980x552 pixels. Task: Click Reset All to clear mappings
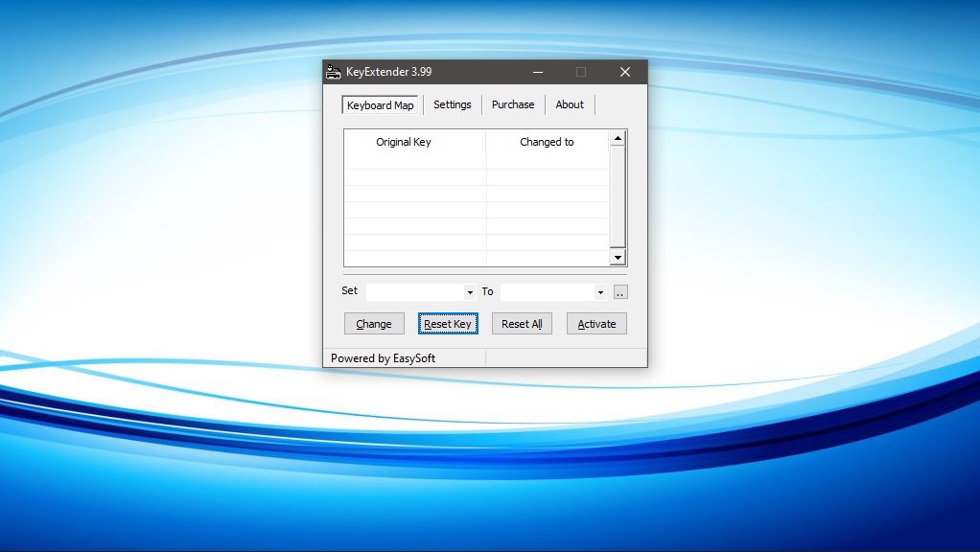point(522,323)
